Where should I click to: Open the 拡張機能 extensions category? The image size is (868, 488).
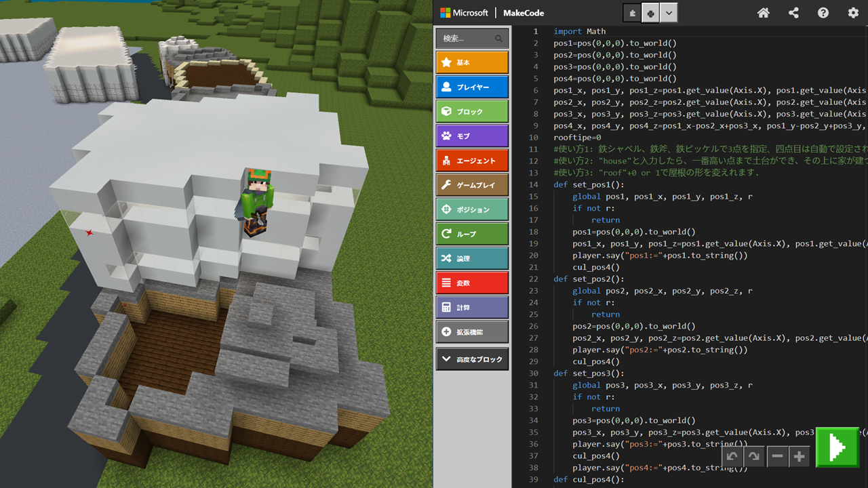472,332
